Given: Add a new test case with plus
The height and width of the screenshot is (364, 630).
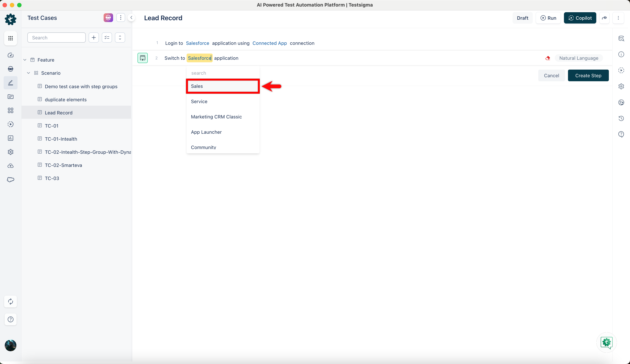Looking at the screenshot, I should pyautogui.click(x=94, y=38).
